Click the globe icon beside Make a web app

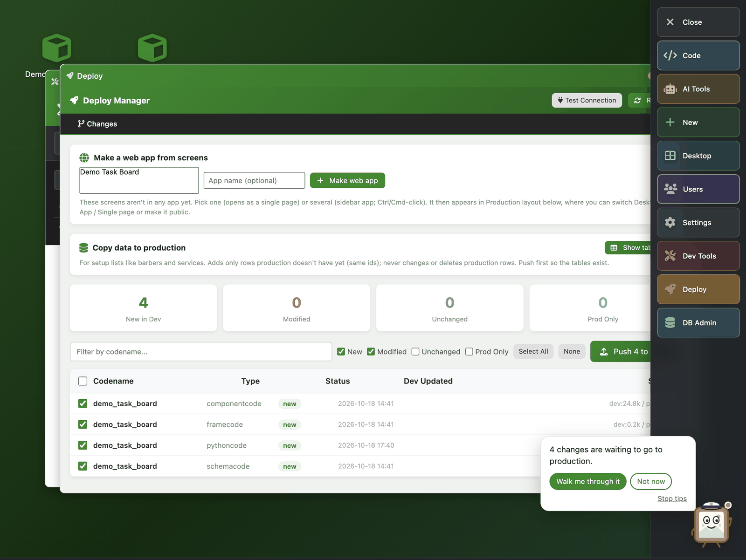(x=84, y=157)
